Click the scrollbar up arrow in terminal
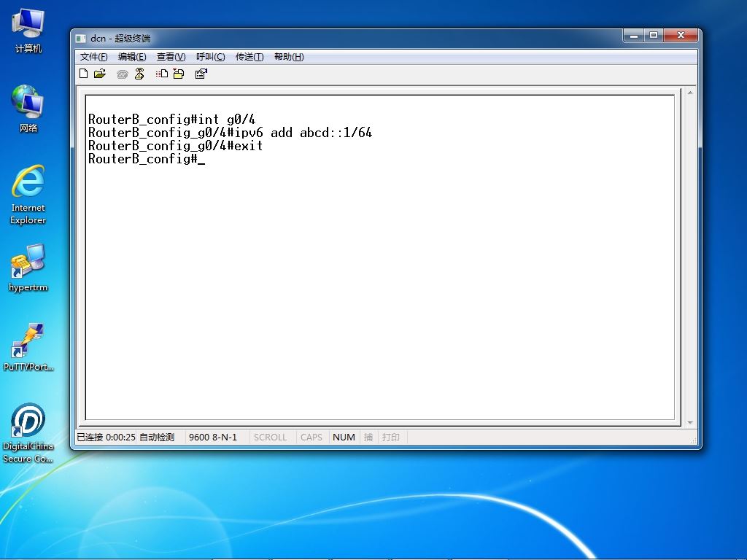 click(690, 93)
